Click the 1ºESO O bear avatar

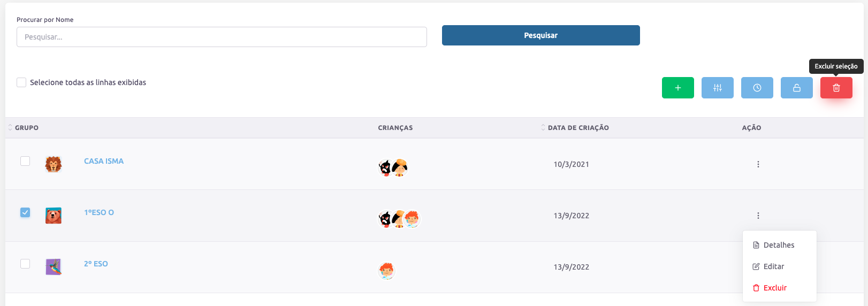tap(54, 216)
